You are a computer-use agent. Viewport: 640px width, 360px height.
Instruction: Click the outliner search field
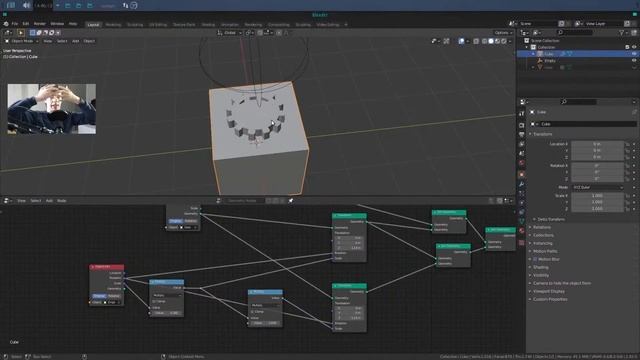click(575, 33)
